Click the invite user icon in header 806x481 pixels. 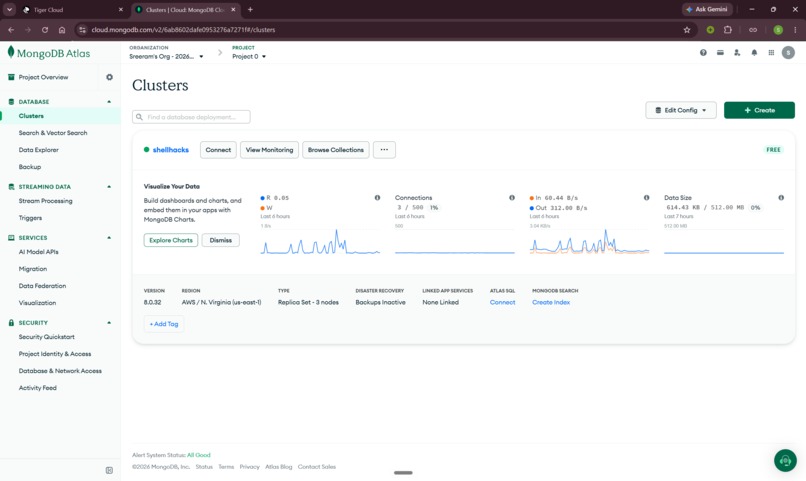pyautogui.click(x=737, y=52)
